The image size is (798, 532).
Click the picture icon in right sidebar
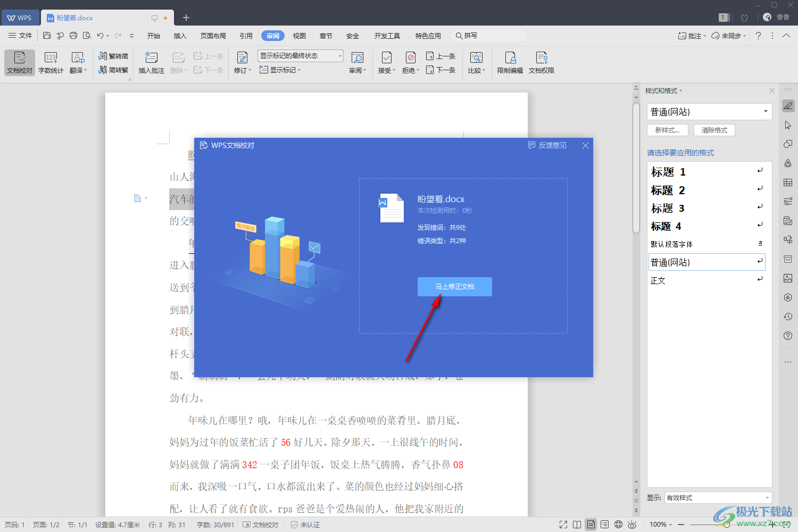788,278
